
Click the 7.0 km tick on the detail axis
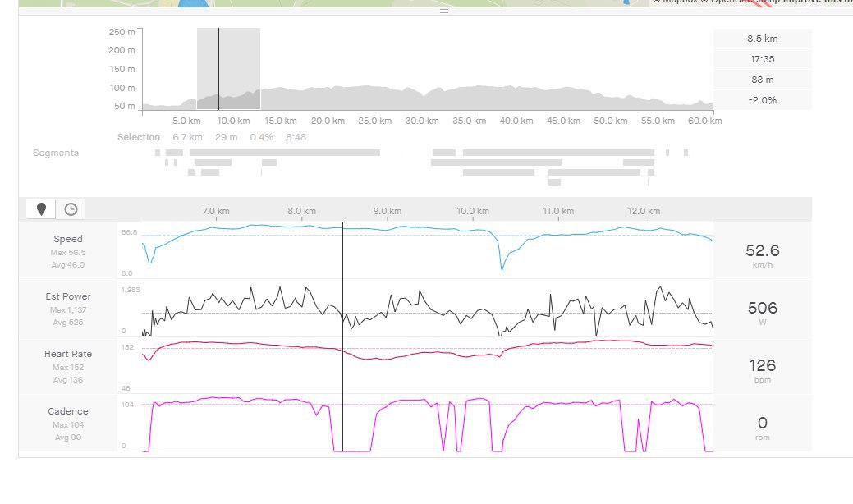point(216,211)
